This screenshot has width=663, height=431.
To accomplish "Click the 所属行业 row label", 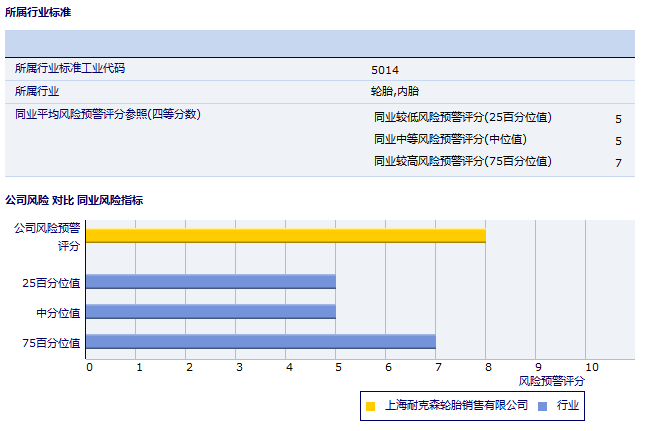I will pyautogui.click(x=37, y=91).
